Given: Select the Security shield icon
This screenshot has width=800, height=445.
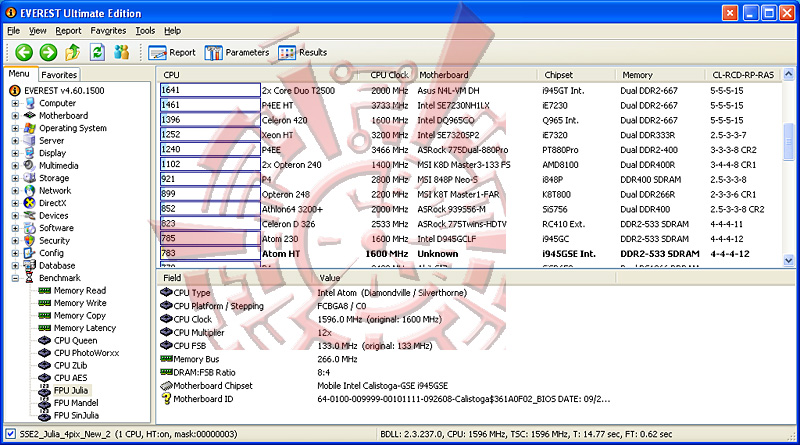Looking at the screenshot, I should 30,240.
